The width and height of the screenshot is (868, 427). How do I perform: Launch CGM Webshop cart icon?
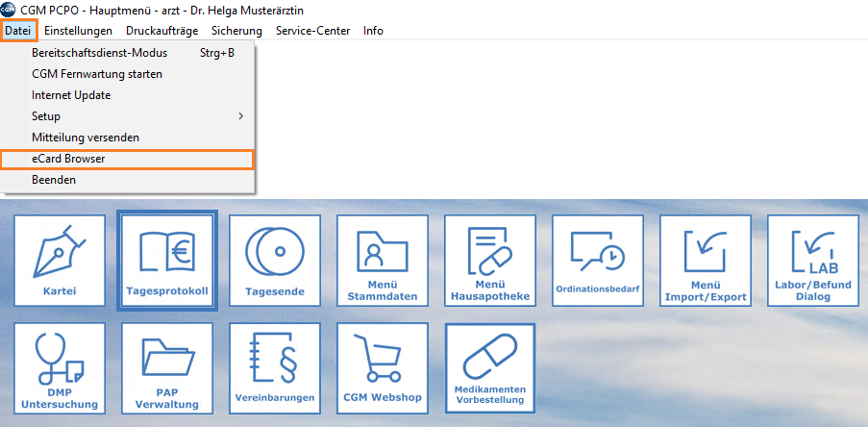point(383,367)
